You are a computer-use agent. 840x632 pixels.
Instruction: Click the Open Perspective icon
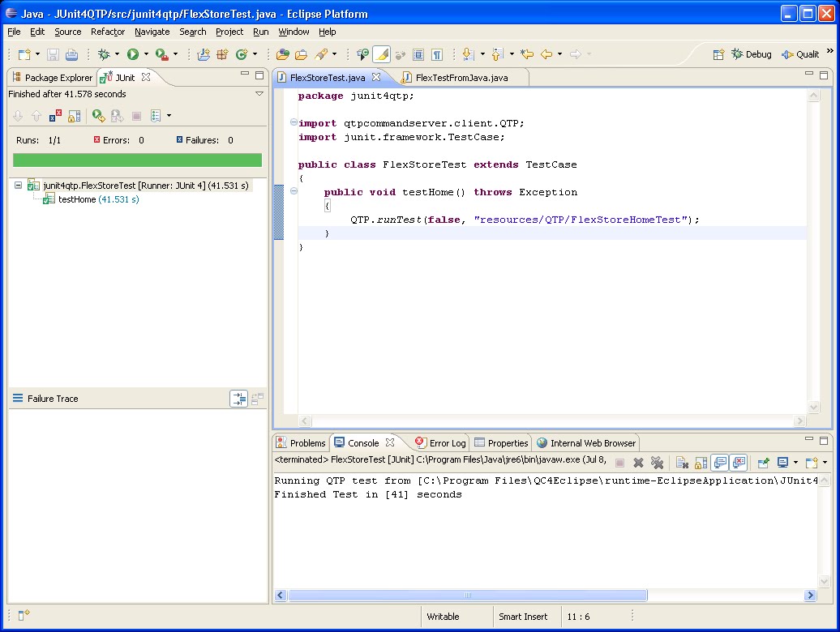coord(719,54)
